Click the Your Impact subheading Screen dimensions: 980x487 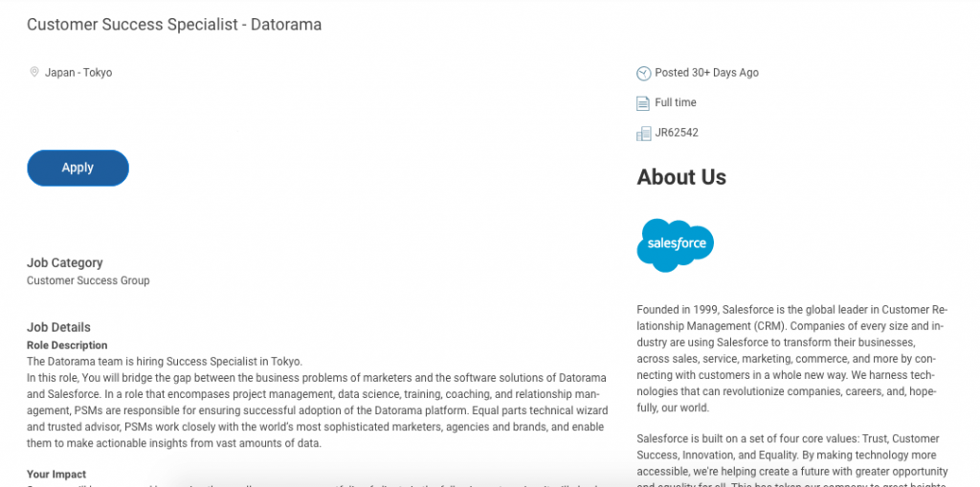coord(56,475)
